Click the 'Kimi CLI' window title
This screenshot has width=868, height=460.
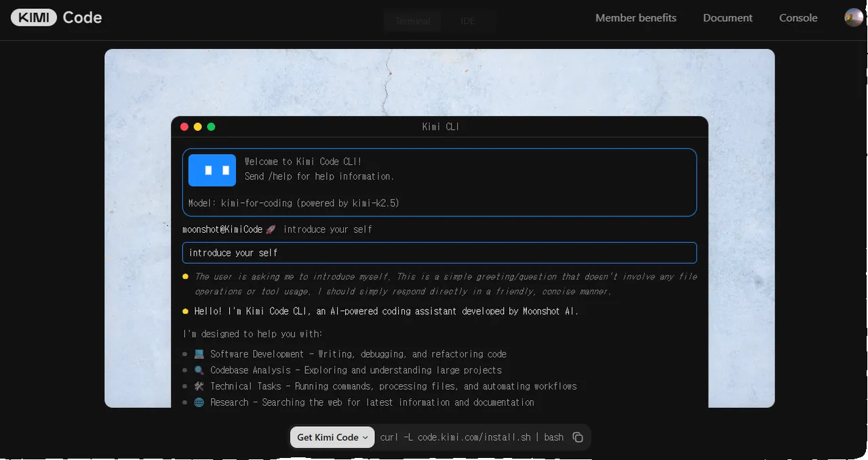(x=440, y=127)
